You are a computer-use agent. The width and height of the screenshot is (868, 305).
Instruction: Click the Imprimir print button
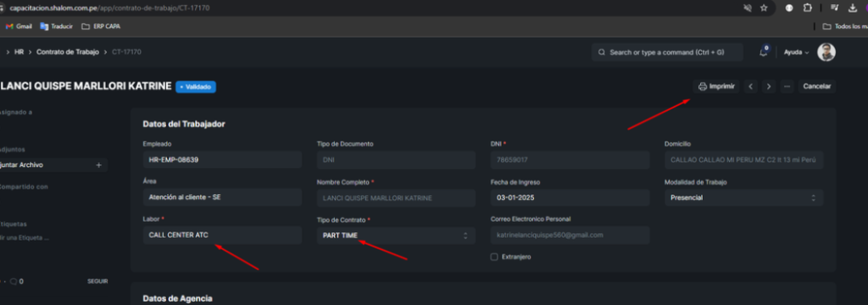(x=716, y=86)
